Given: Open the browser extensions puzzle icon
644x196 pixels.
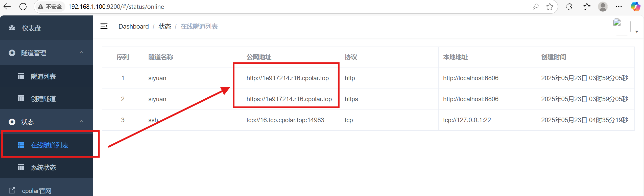Looking at the screenshot, I should click(569, 7).
